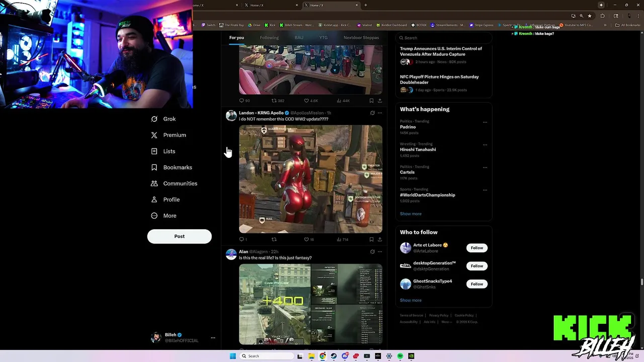This screenshot has height=362, width=644.
Task: Repost the post with 382 reposts
Action: [x=278, y=101]
